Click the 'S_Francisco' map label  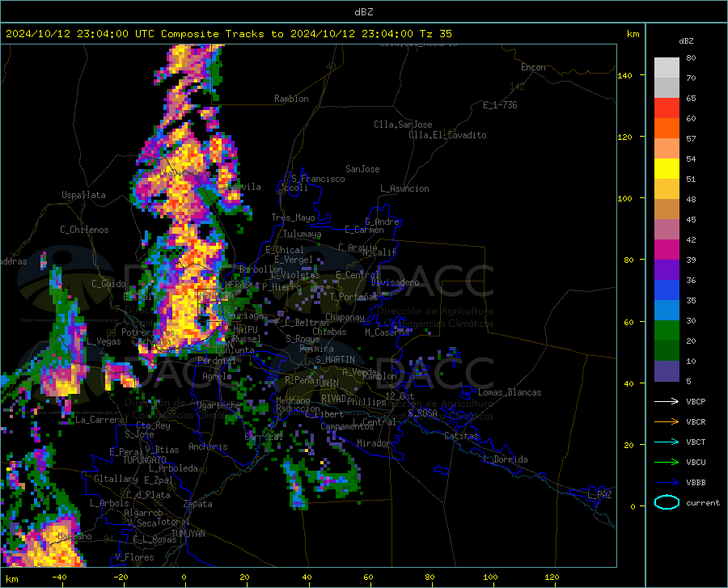pyautogui.click(x=318, y=179)
